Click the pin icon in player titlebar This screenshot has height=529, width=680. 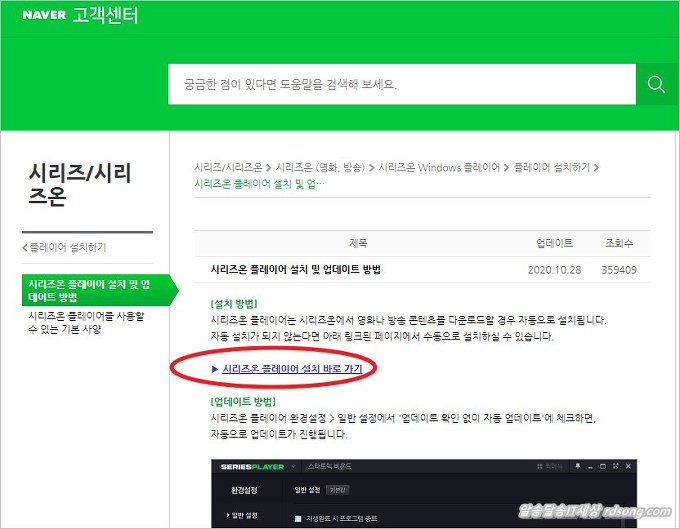coord(577,467)
